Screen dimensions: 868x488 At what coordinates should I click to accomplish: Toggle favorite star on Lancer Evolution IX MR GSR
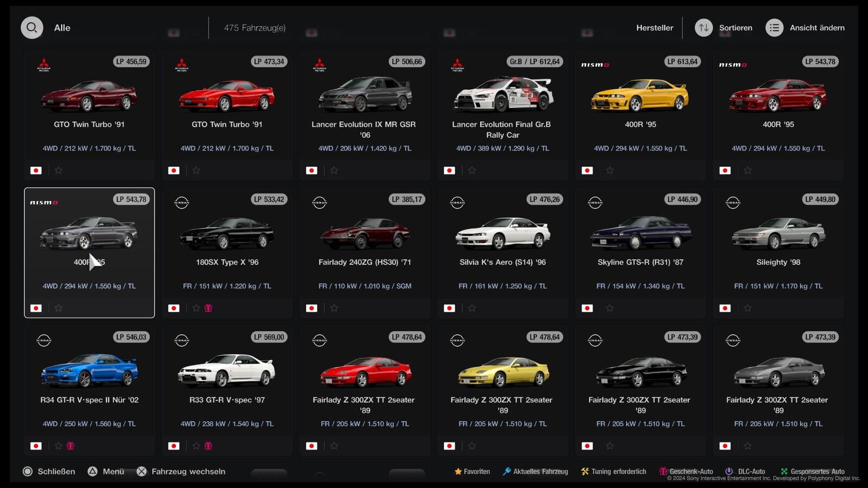(334, 170)
